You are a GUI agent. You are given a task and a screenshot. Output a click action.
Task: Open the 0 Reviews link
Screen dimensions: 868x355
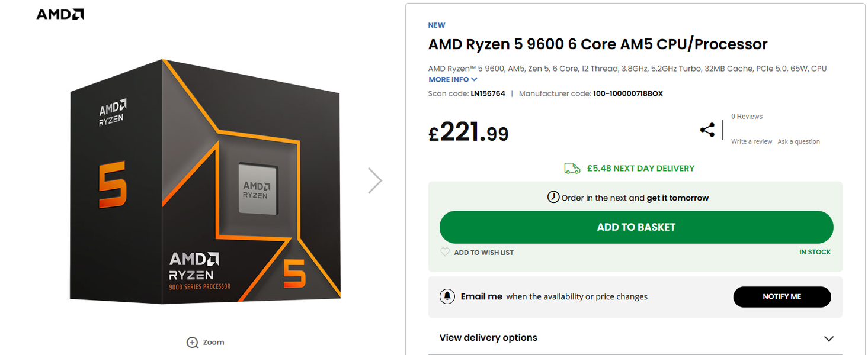747,117
